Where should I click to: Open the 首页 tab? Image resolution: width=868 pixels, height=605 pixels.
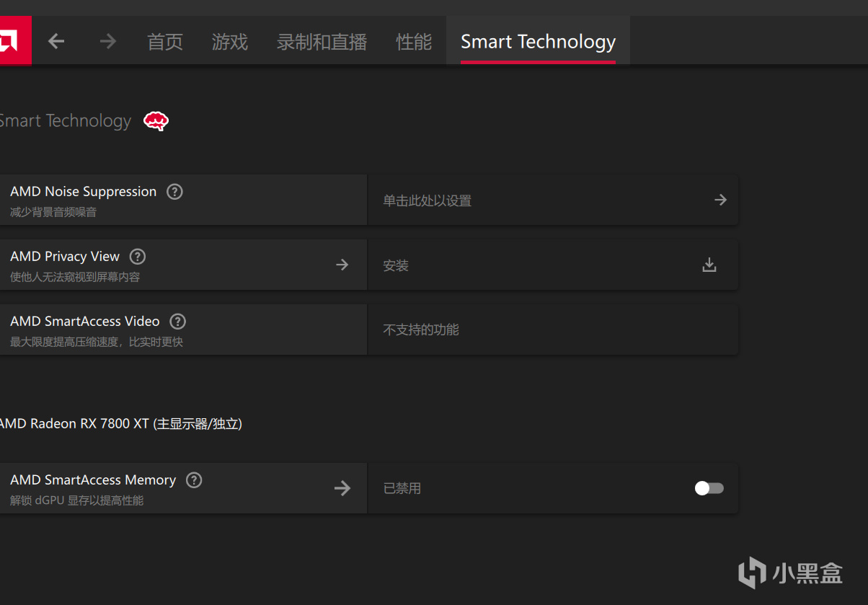coord(165,42)
